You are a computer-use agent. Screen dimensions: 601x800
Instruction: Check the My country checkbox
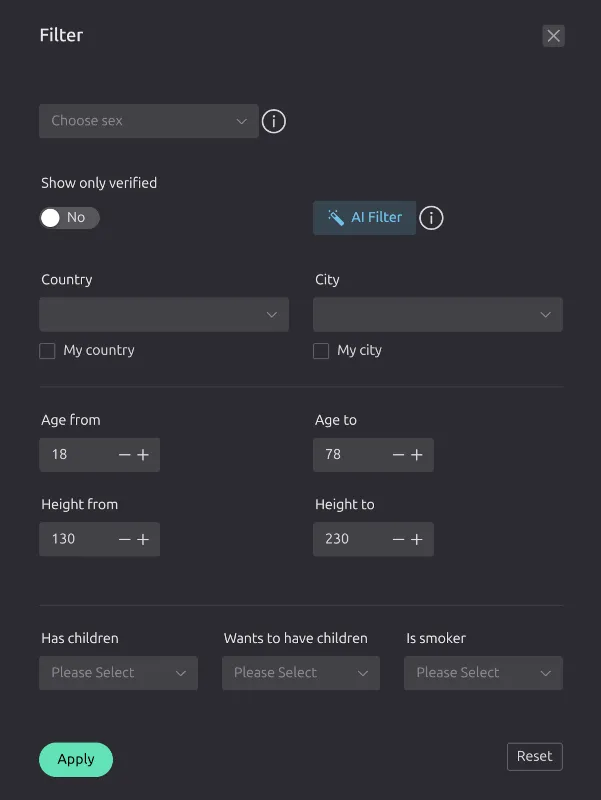click(x=47, y=351)
